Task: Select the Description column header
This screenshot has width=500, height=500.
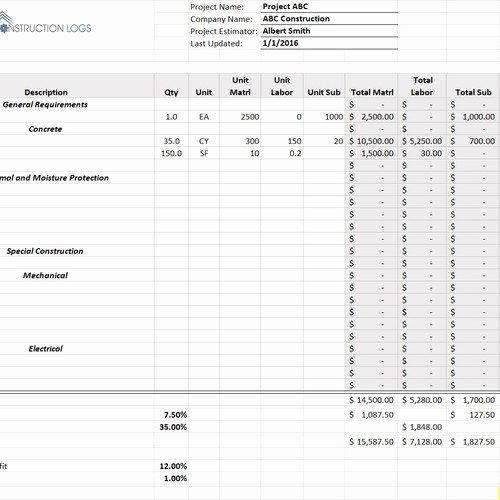Action: 46,92
